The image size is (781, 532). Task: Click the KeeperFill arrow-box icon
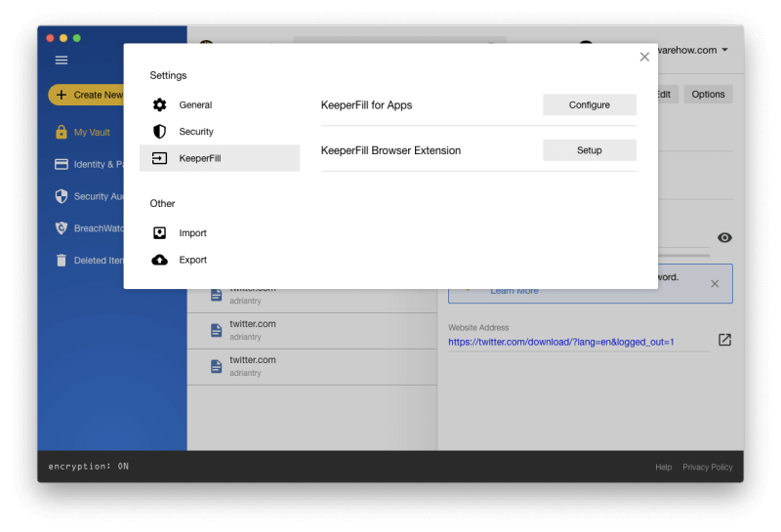pos(159,158)
